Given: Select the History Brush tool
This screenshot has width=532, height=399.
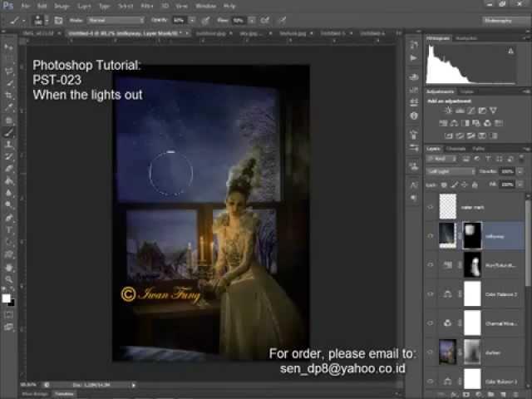Looking at the screenshot, I should [8, 156].
